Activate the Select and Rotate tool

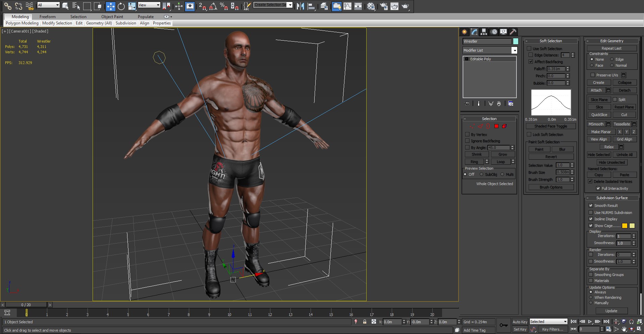(121, 6)
